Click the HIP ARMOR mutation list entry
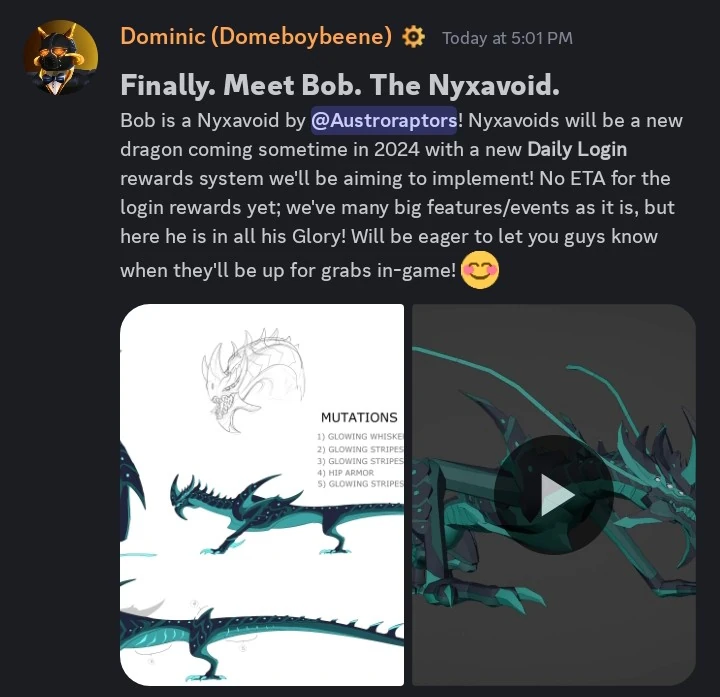This screenshot has height=697, width=720. 345,472
